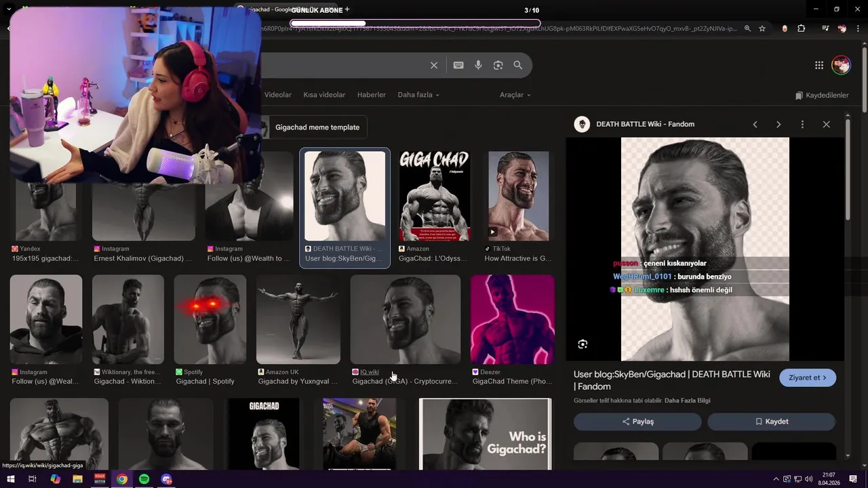The width and height of the screenshot is (868, 488).
Task: Open a new browser tab with plus
Action: coord(347,9)
